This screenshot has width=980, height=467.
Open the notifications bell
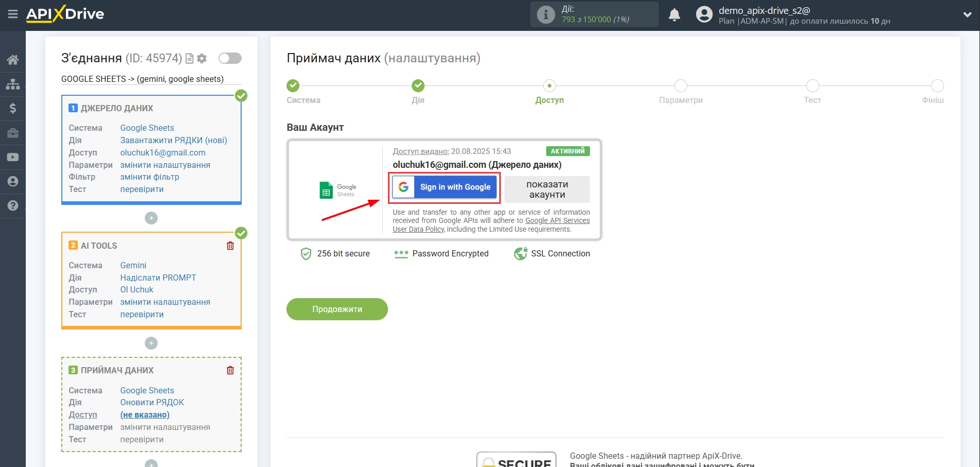click(x=674, y=14)
